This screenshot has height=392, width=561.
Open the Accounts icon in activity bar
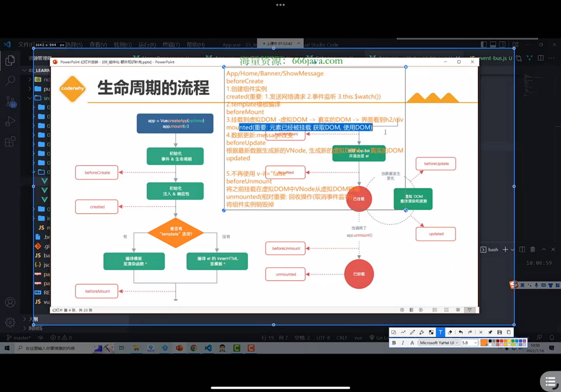pyautogui.click(x=10, y=302)
